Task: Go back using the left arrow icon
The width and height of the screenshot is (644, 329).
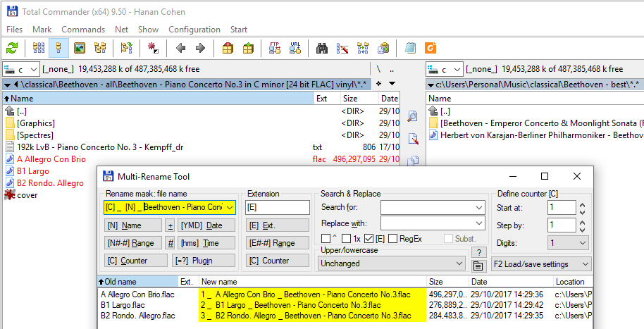Action: [x=180, y=48]
